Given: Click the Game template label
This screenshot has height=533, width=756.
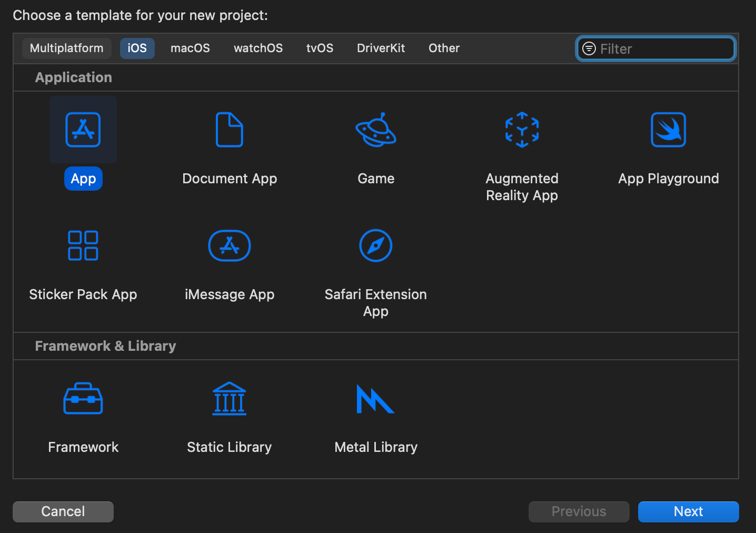Looking at the screenshot, I should point(376,179).
